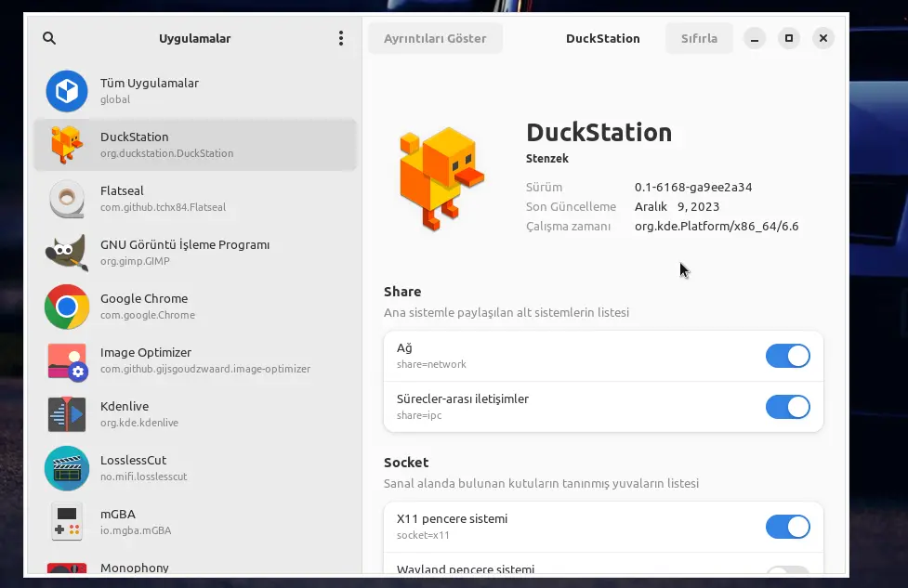This screenshot has width=908, height=588.
Task: Click the Sıfırla reset button
Action: click(x=699, y=38)
